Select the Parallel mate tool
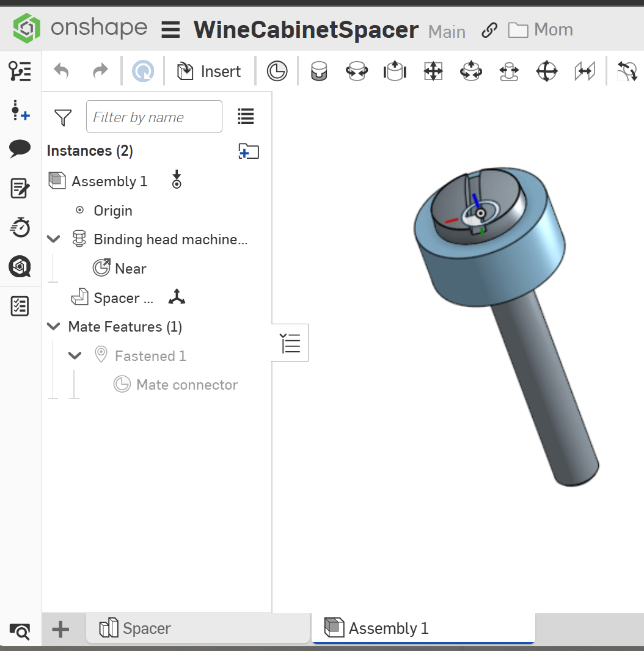This screenshot has height=651, width=644. [x=585, y=71]
